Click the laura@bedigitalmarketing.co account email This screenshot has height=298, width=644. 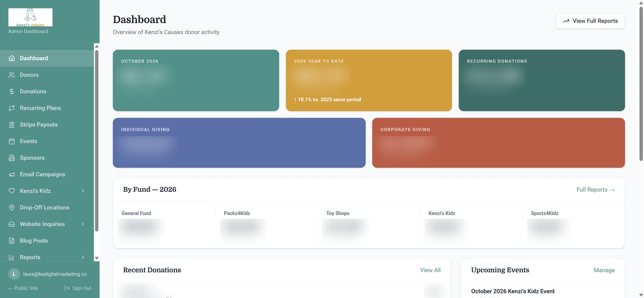click(55, 274)
